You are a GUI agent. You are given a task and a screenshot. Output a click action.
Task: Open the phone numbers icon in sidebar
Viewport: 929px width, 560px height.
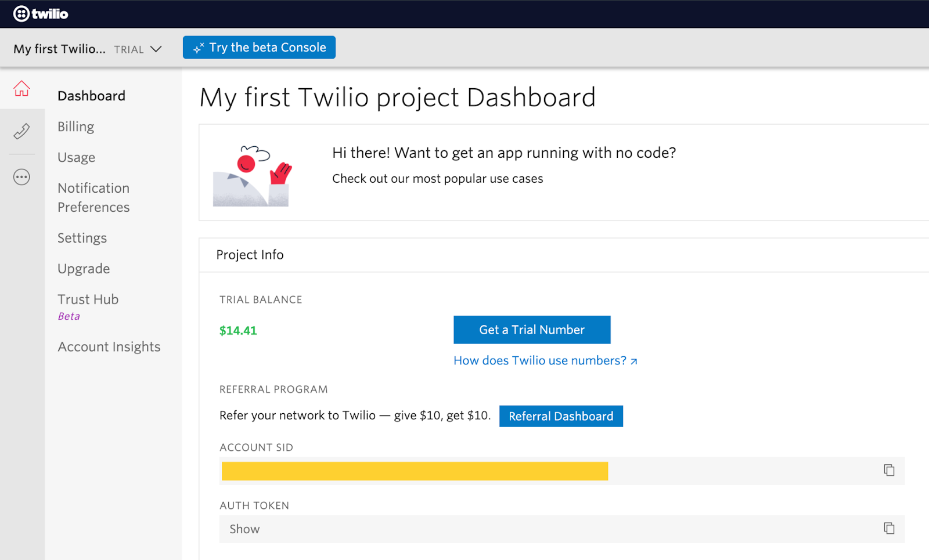click(x=21, y=131)
